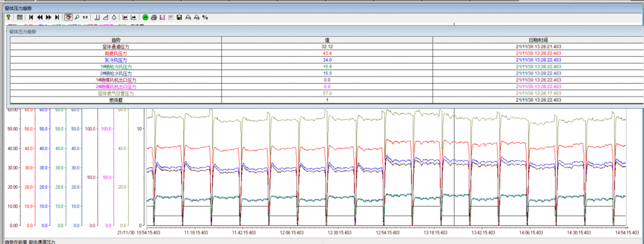644x244 pixels.
Task: Toggle the ruler readout icon
Action: (97, 17)
